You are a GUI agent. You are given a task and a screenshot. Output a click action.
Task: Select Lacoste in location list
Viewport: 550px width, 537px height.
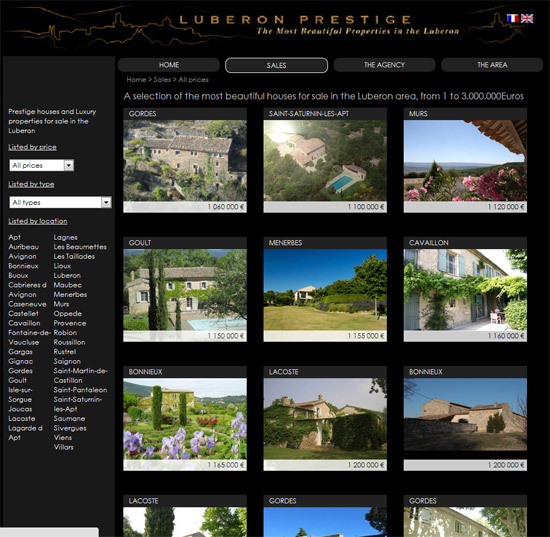(22, 418)
